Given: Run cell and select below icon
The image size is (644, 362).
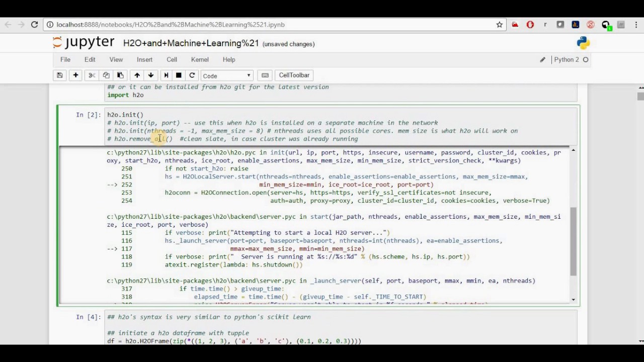Looking at the screenshot, I should tap(166, 75).
